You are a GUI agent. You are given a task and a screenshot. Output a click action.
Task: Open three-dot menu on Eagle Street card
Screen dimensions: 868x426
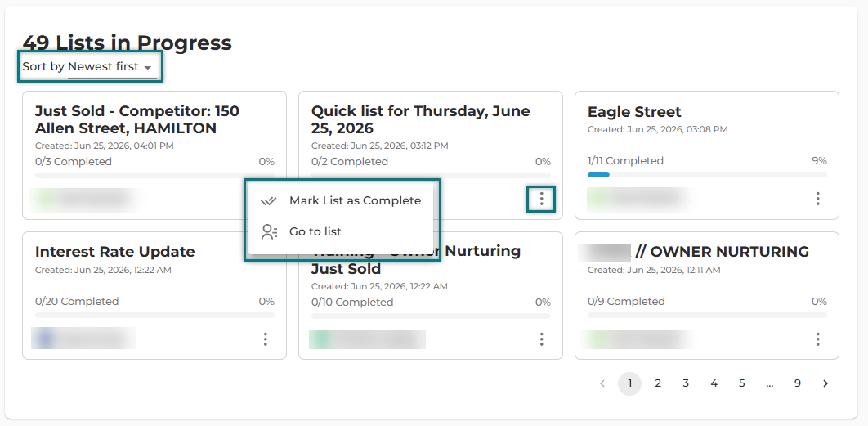pos(817,199)
